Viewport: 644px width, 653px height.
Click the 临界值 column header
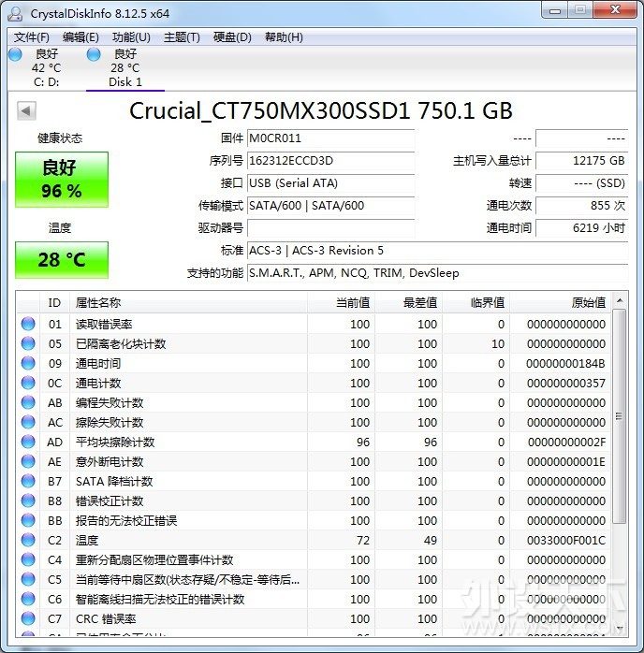476,303
